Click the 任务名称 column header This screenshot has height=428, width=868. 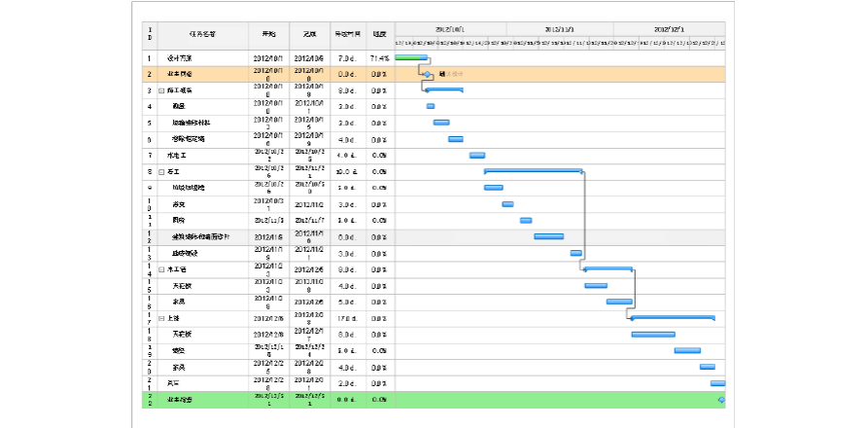click(203, 34)
